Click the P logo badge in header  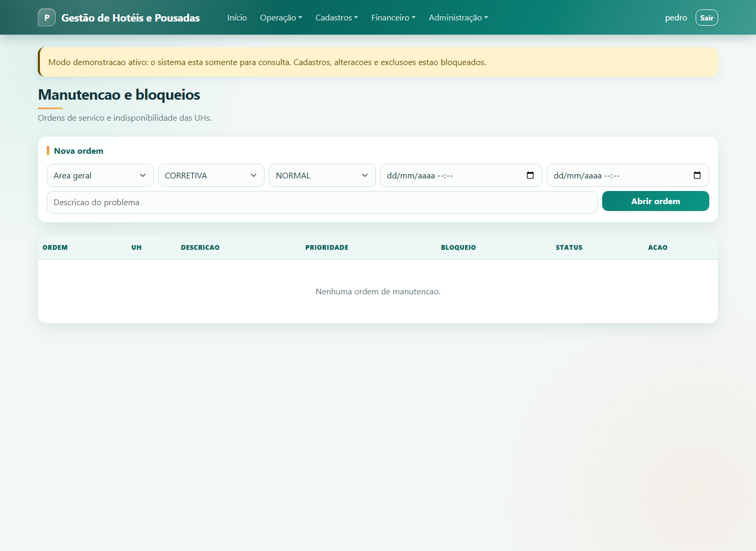tap(47, 17)
